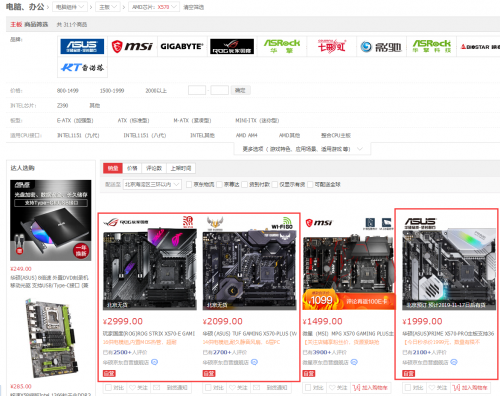Click the envelope notify icon under the ¥2099 product

click(256, 388)
